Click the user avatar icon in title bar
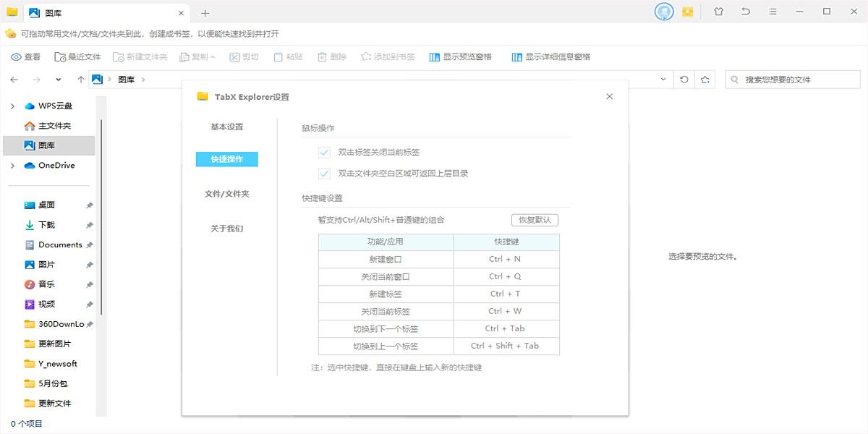Screen dimensions: 868x434 [664, 12]
